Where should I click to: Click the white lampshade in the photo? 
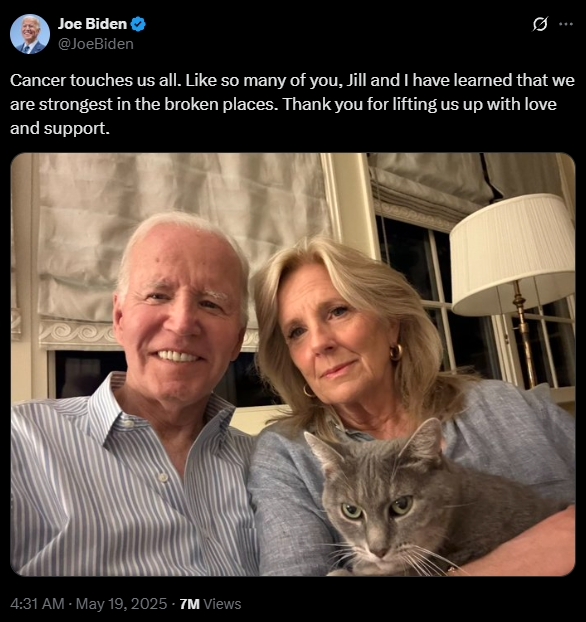(513, 253)
